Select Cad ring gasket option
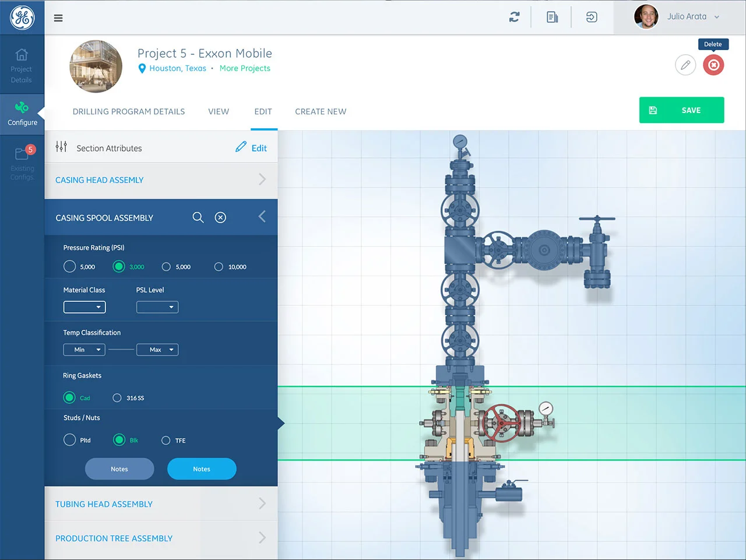Image resolution: width=746 pixels, height=560 pixels. tap(69, 397)
